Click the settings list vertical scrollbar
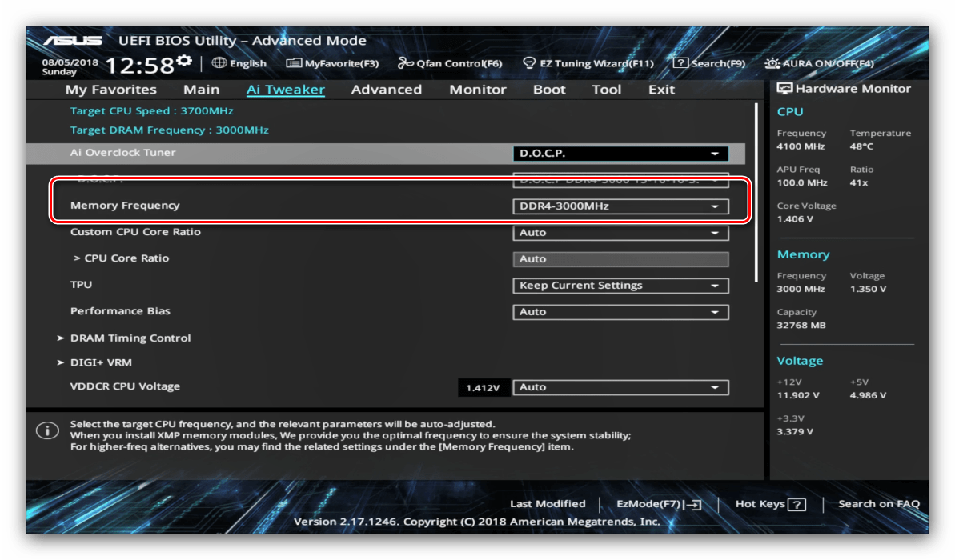This screenshot has width=955, height=560. pos(756,192)
